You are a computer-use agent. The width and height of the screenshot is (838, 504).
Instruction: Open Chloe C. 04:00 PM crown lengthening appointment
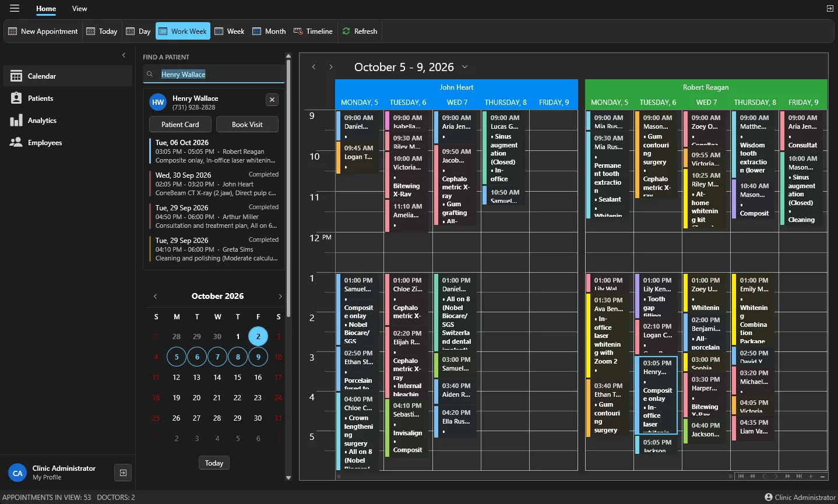358,432
